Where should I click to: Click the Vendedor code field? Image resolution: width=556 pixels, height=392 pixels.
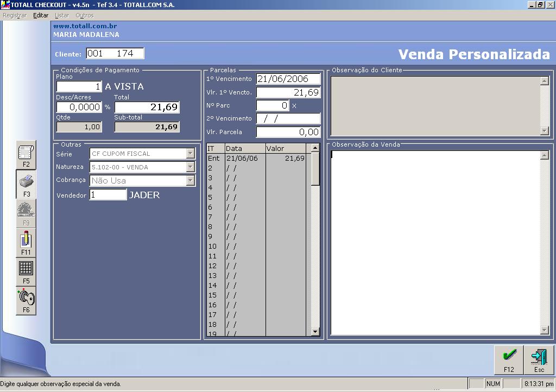tap(108, 194)
